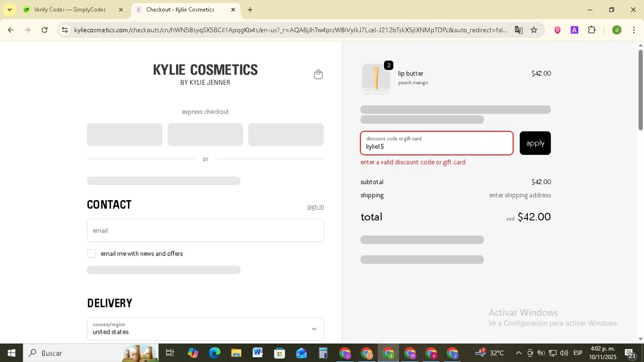Open the Chrome profile avatar d
This screenshot has width=644, height=362.
coord(617,30)
